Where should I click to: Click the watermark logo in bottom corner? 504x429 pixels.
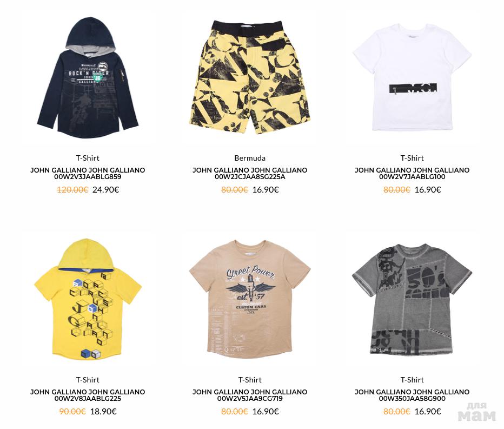pyautogui.click(x=477, y=412)
